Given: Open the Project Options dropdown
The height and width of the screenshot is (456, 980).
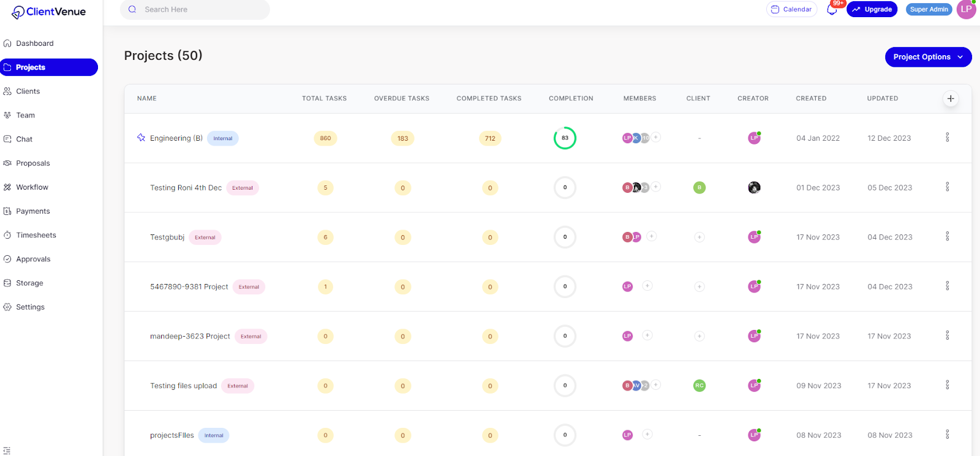Looking at the screenshot, I should pyautogui.click(x=928, y=57).
